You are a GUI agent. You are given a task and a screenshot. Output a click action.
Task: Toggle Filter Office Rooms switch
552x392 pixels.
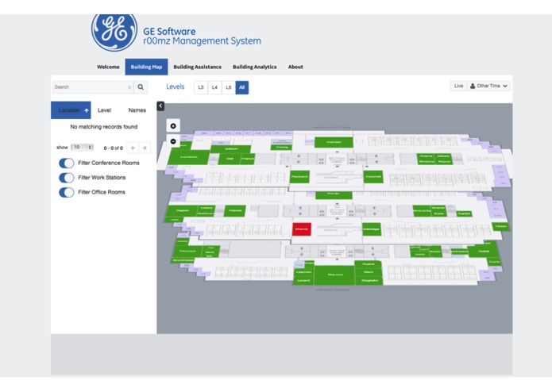67,192
